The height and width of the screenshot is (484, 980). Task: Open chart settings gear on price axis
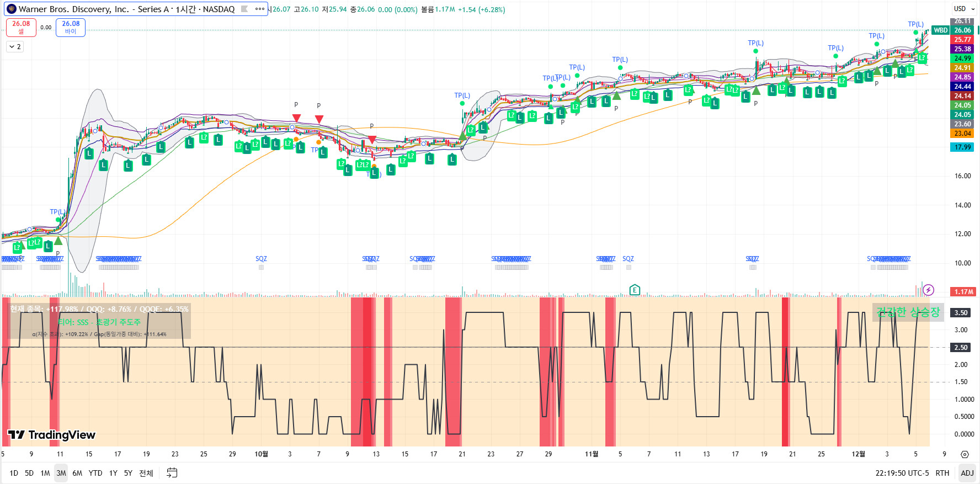coord(965,454)
